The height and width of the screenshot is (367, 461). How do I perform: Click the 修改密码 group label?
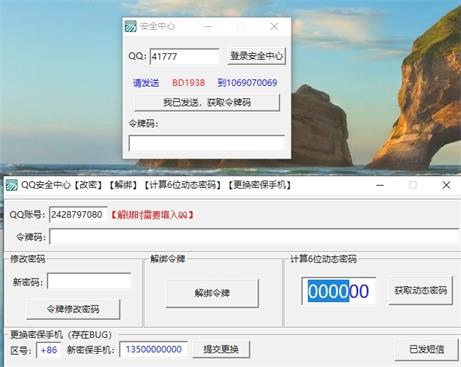click(28, 259)
